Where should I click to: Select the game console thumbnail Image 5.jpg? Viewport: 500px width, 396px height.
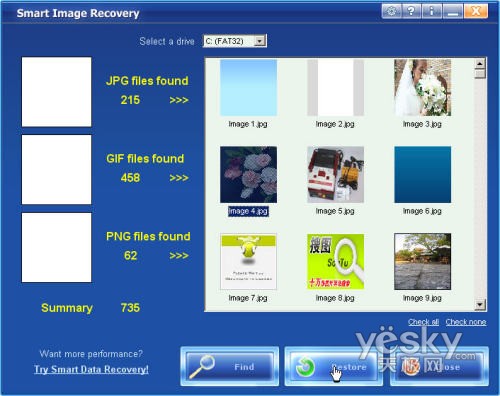335,175
